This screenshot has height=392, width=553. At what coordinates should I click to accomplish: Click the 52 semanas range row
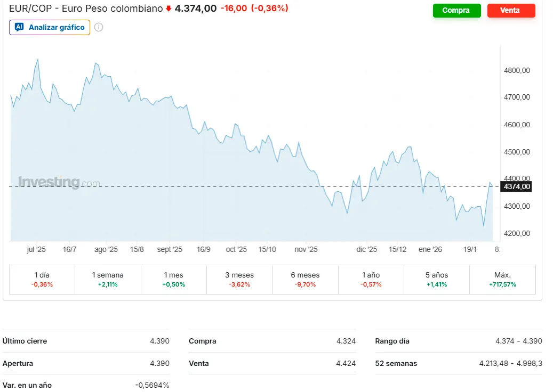458,363
